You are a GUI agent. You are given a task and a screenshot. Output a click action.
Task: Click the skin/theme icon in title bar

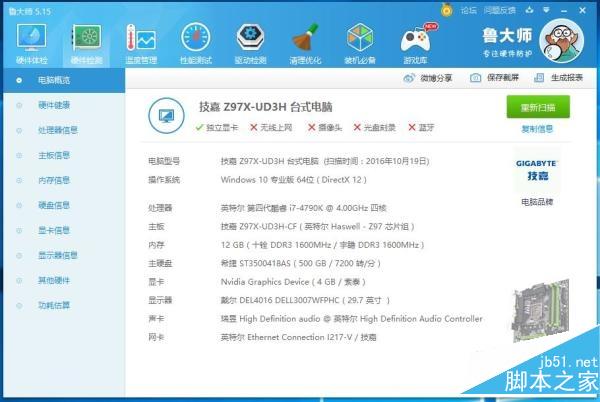(530, 10)
